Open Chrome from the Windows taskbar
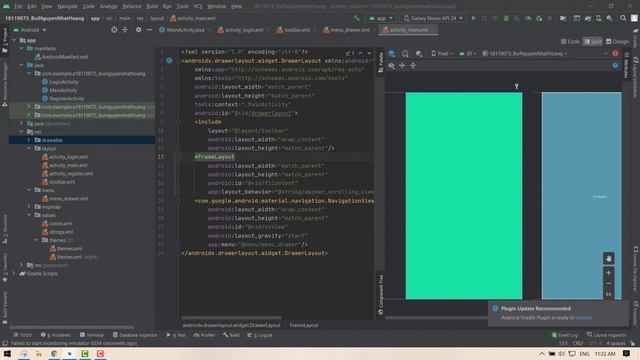 (x=53, y=353)
